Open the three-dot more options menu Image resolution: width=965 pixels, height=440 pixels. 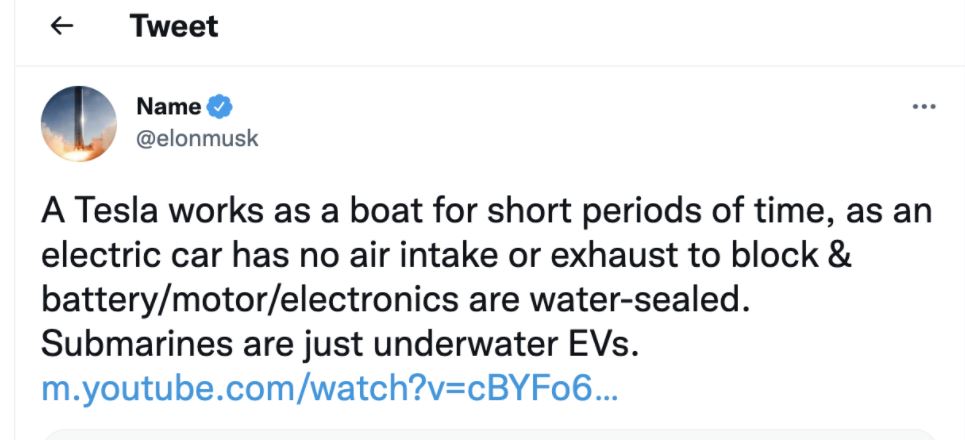click(924, 107)
